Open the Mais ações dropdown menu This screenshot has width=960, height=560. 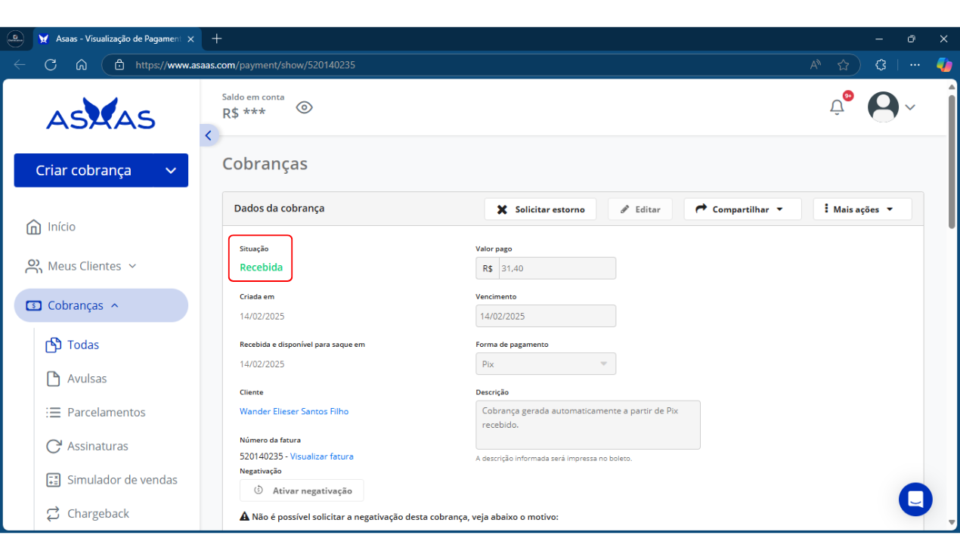862,209
